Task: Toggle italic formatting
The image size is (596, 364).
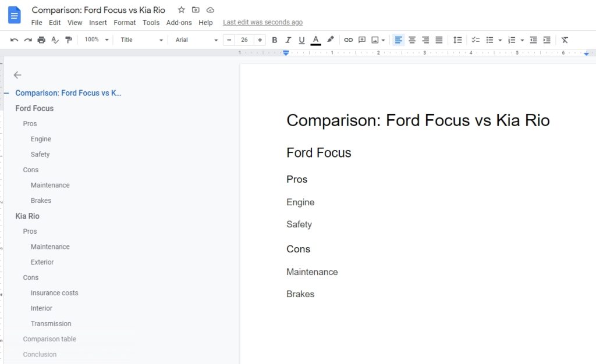Action: [x=288, y=40]
